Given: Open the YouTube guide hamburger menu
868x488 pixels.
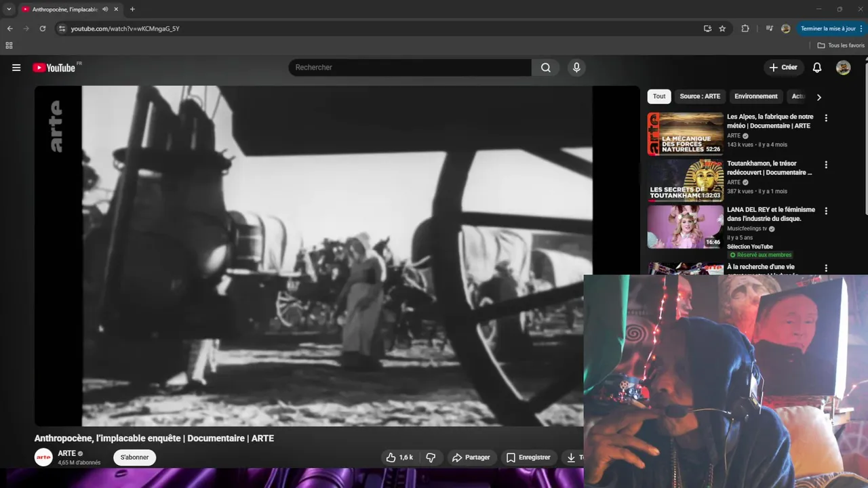Looking at the screenshot, I should pyautogui.click(x=16, y=68).
